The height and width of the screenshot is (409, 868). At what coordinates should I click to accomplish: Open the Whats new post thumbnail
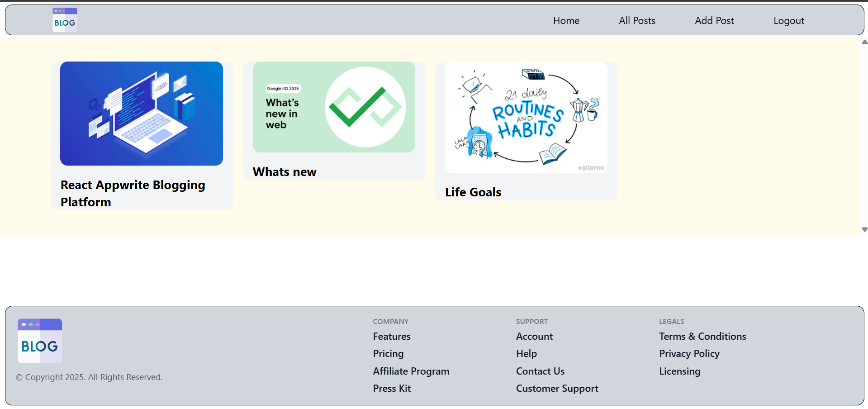(334, 107)
